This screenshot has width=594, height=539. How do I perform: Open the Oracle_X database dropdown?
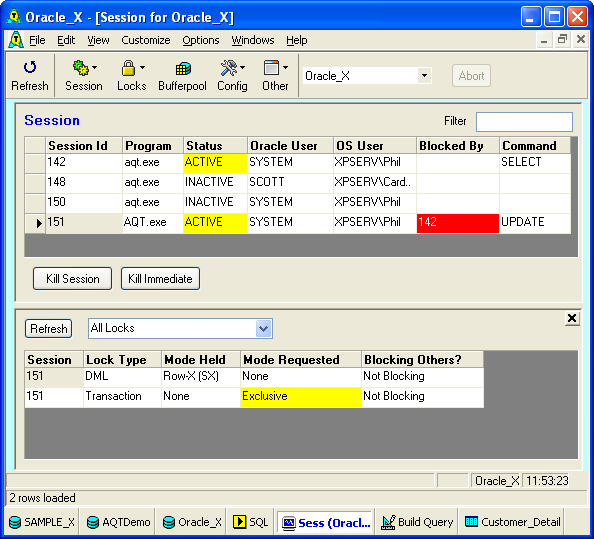(425, 75)
